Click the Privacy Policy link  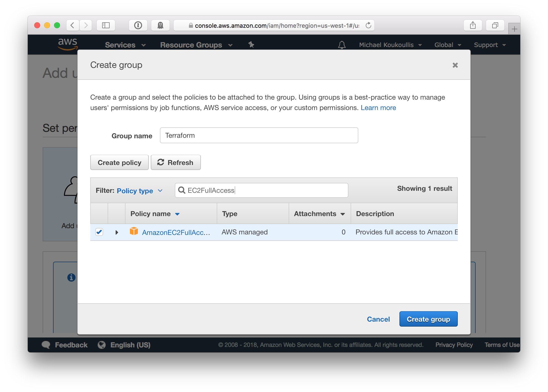click(454, 345)
